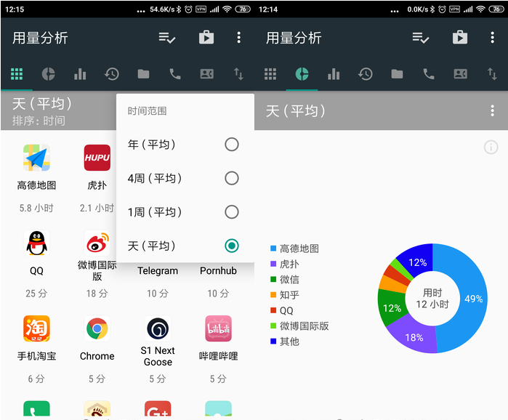The image size is (508, 420).
Task: Open 哔哩哔哩 app icon
Action: [218, 328]
